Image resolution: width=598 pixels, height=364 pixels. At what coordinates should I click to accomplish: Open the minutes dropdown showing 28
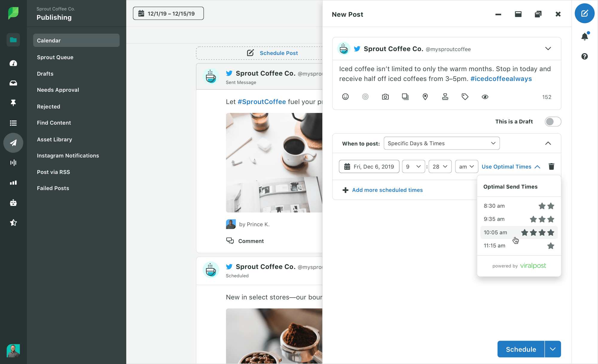[440, 166]
